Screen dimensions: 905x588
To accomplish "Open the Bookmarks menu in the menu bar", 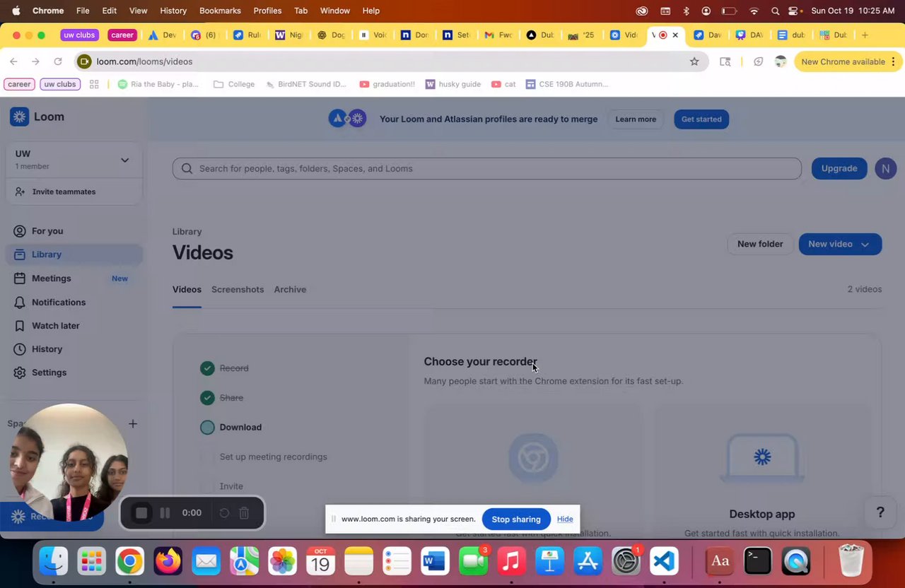I will click(x=220, y=11).
